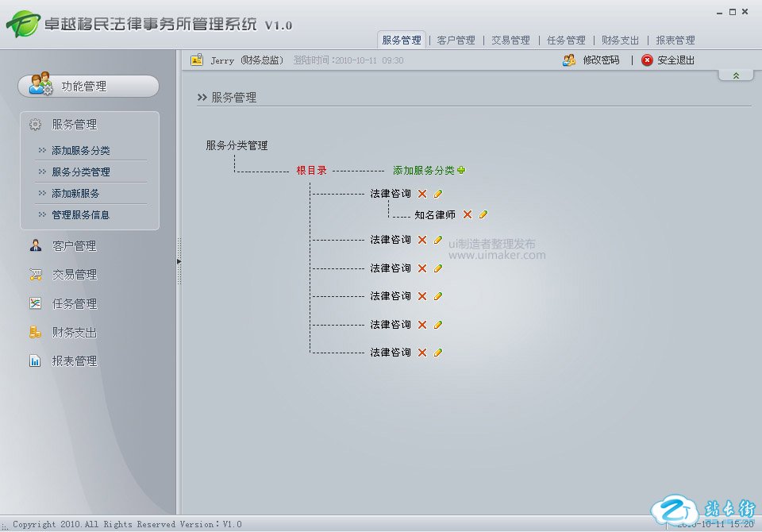Open 管理服务信息 in the sidebar submenu
This screenshot has height=532, width=762.
click(80, 215)
